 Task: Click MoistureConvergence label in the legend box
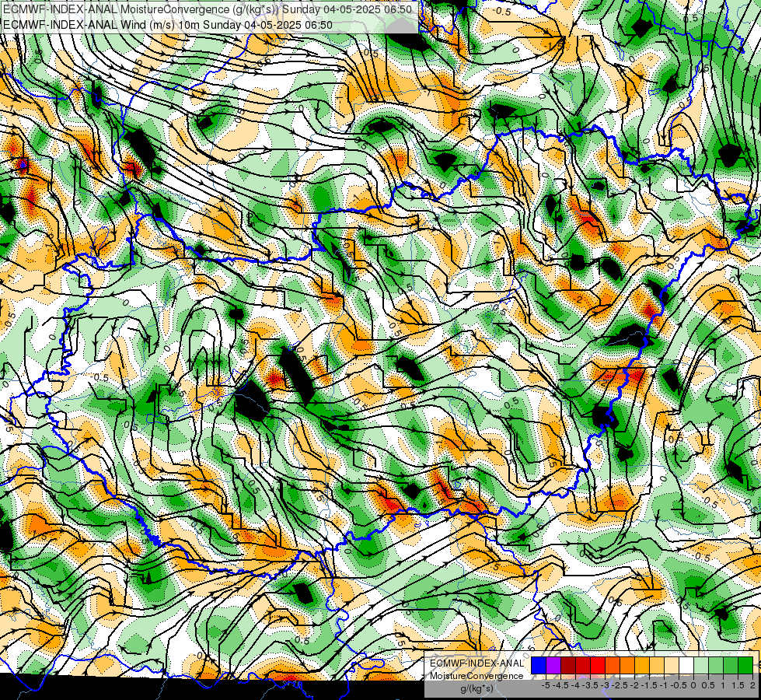pyautogui.click(x=476, y=676)
